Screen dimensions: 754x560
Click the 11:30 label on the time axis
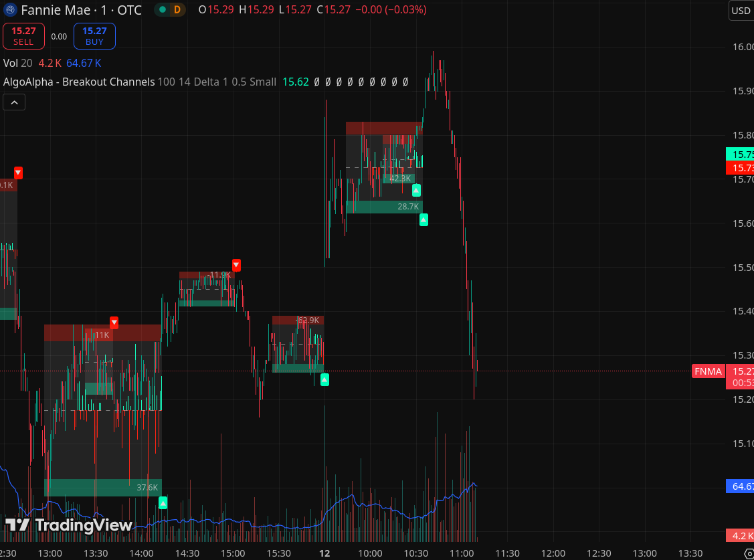click(x=507, y=553)
